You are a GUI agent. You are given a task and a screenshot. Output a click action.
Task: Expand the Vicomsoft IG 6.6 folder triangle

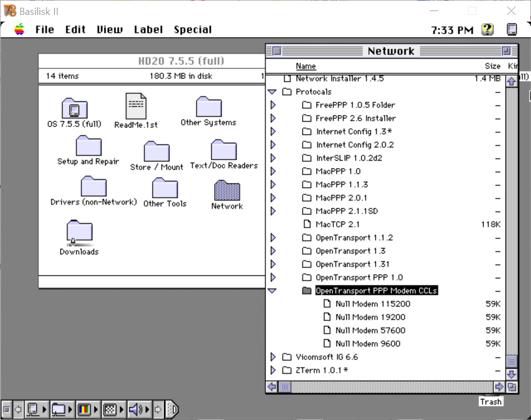coord(273,357)
